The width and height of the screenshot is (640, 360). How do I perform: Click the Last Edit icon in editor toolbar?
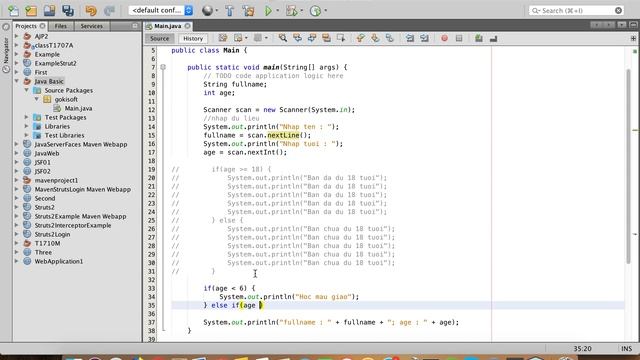222,38
